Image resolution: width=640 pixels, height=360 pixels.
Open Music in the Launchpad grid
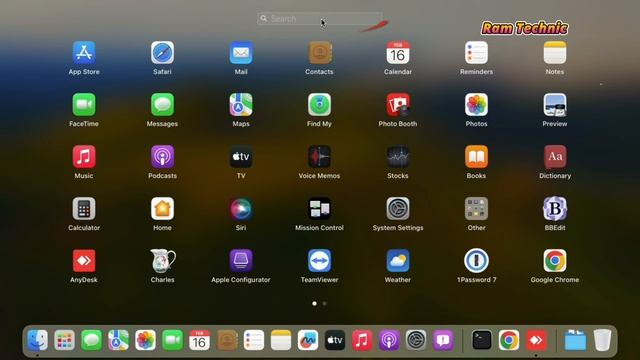point(84,157)
